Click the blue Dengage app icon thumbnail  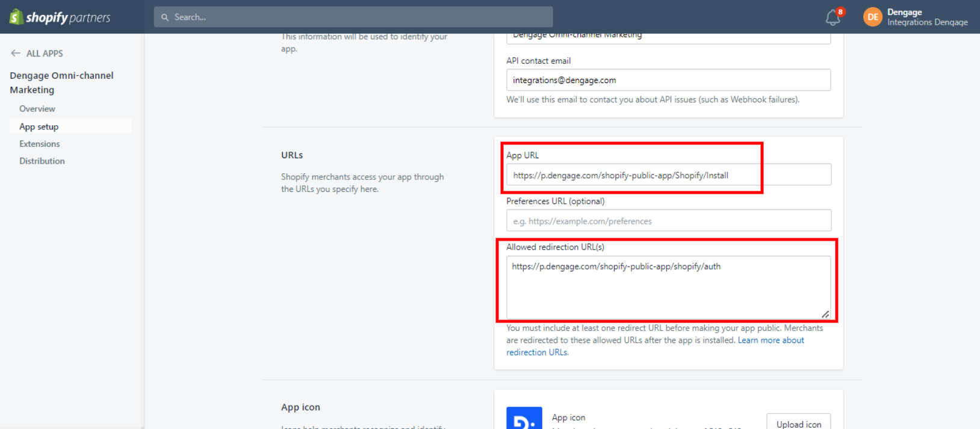click(524, 419)
